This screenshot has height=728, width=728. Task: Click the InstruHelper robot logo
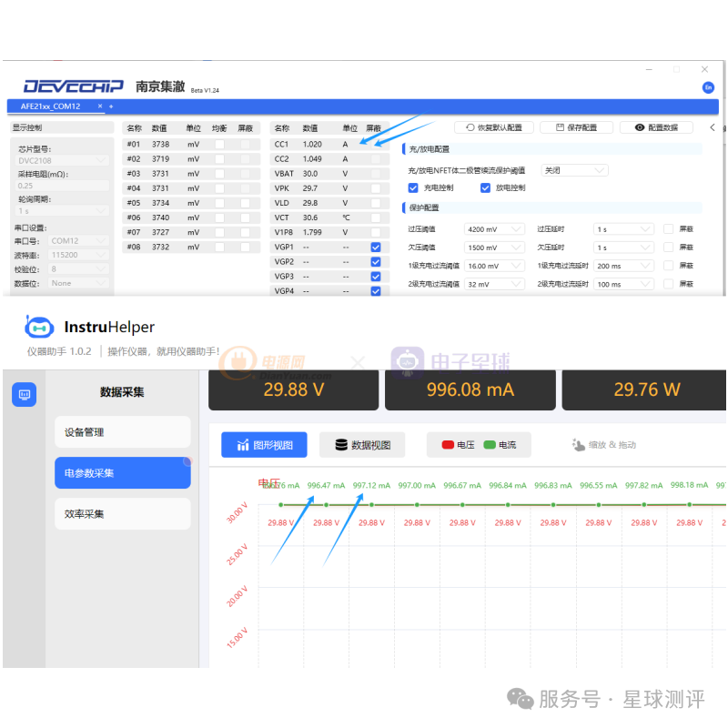[x=39, y=328]
